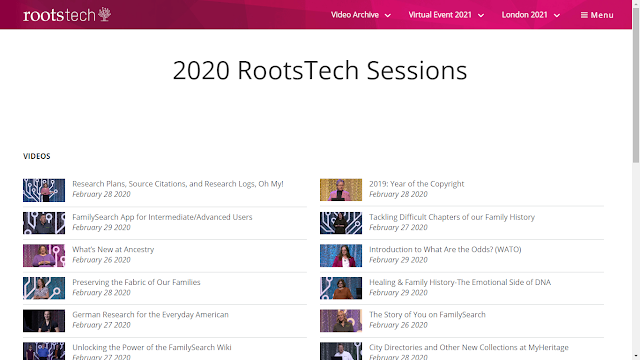This screenshot has width=640, height=360.
Task: Click thumbnail for Unlocking FamilySearch Wiki video
Action: [44, 351]
